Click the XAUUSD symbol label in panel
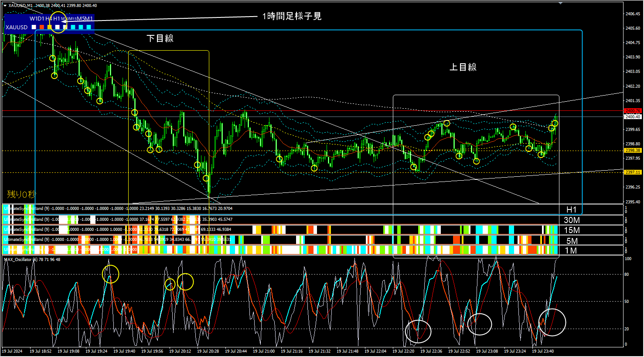 click(17, 27)
